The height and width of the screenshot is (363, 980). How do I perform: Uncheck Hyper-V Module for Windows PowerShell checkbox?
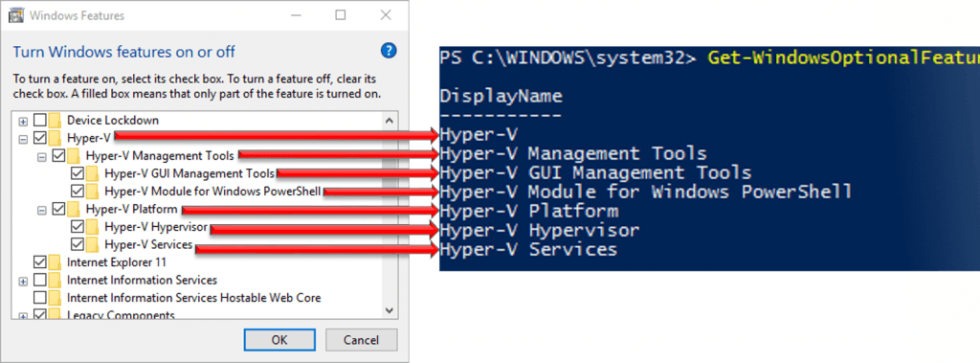[x=78, y=191]
